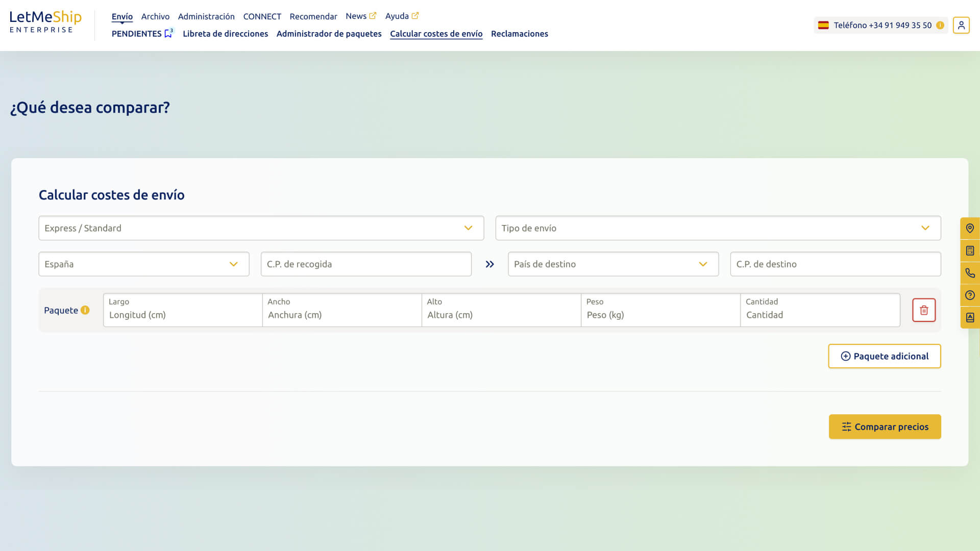Click the phone icon in right sidebar
The height and width of the screenshot is (551, 980).
pyautogui.click(x=970, y=273)
